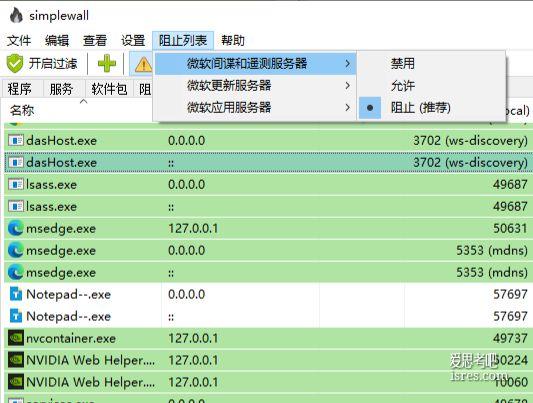The image size is (533, 403).
Task: Click :: address in Notepad--.exe row
Action: (x=171, y=317)
